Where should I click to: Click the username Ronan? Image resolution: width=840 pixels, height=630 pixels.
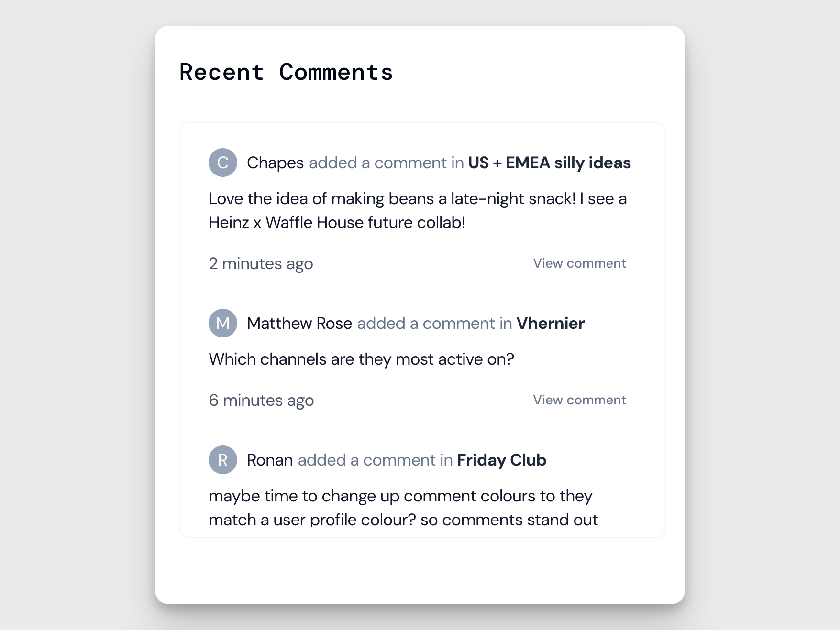point(270,460)
